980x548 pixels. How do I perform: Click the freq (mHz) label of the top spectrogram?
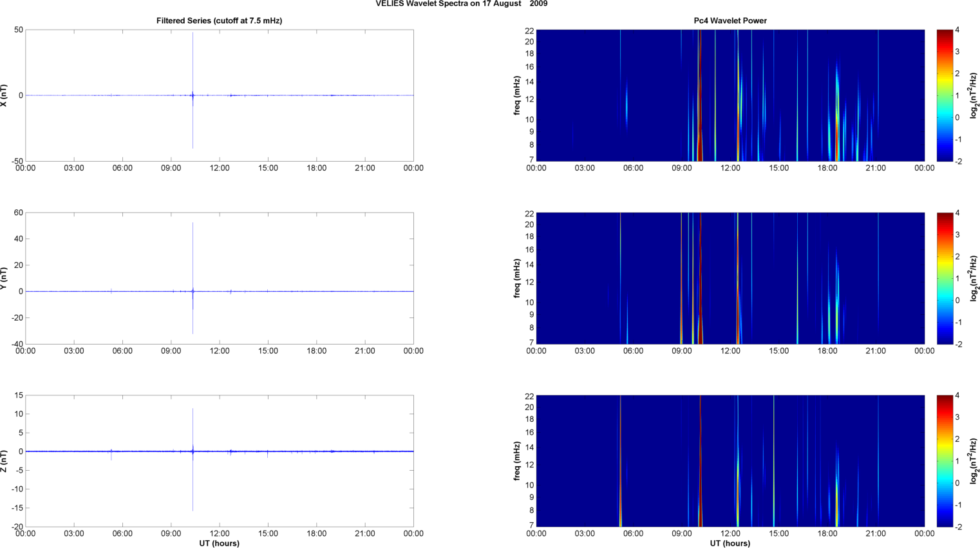pos(516,95)
